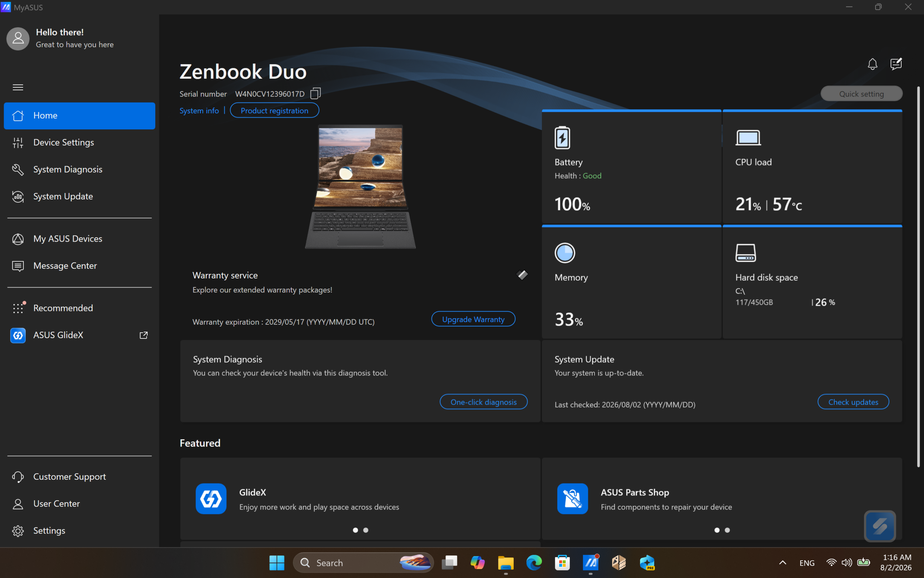Open the Recommended section
Viewport: 924px width, 578px height.
point(79,308)
